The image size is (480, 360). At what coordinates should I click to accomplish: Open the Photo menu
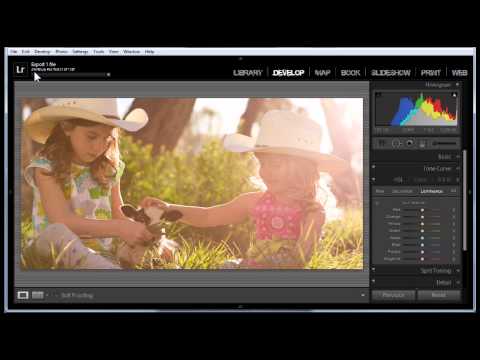click(62, 52)
